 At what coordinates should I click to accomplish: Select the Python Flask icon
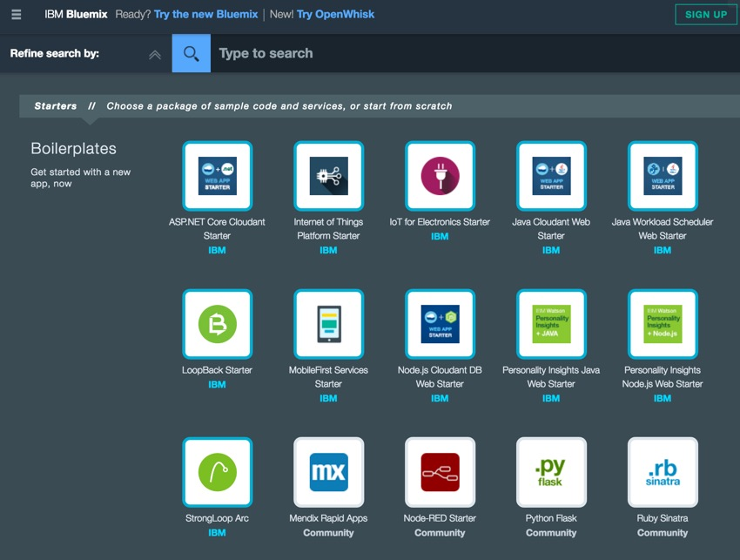551,472
